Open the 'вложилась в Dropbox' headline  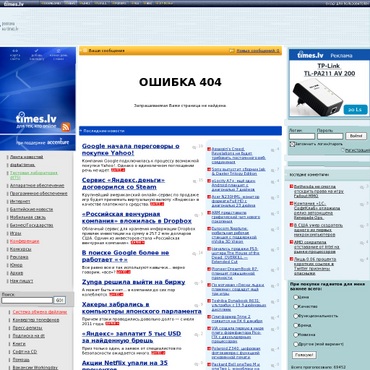pos(137,217)
